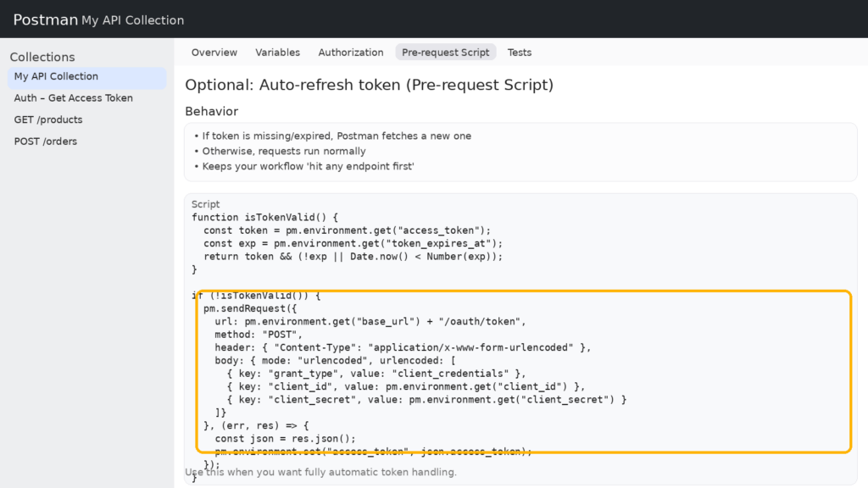
Task: Click the 'If token is missing/expired' bullet
Action: pyautogui.click(x=336, y=136)
